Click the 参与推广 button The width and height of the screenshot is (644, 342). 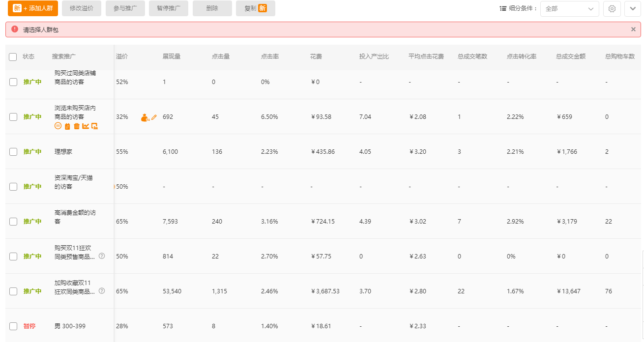(x=125, y=8)
